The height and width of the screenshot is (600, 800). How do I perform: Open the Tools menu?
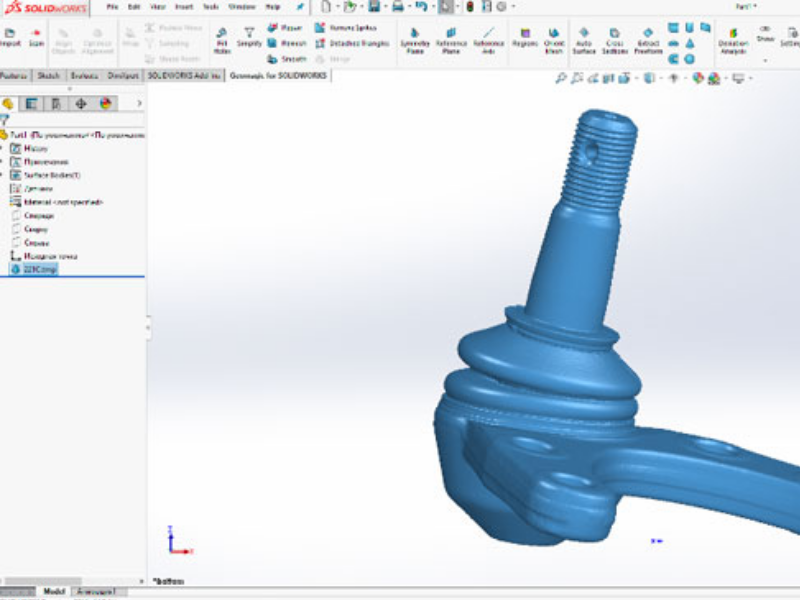tap(210, 7)
